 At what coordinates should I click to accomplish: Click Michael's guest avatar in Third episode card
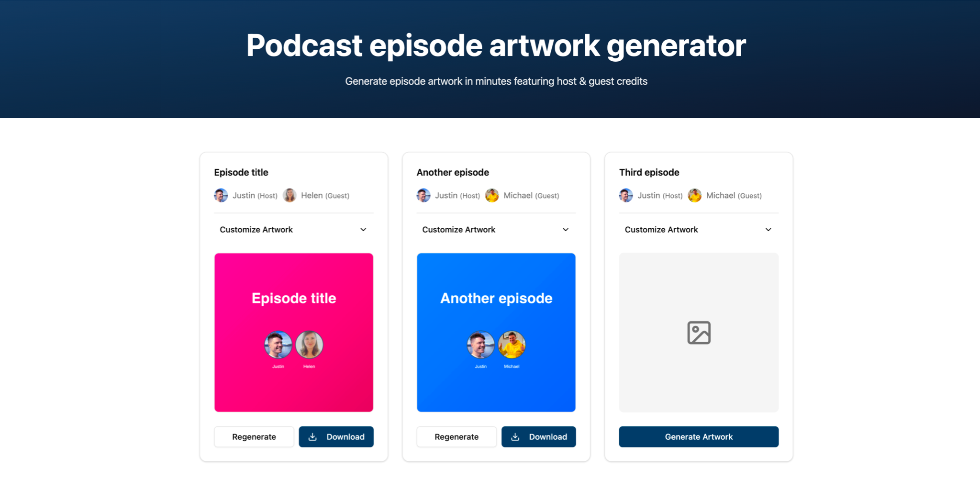(x=694, y=195)
